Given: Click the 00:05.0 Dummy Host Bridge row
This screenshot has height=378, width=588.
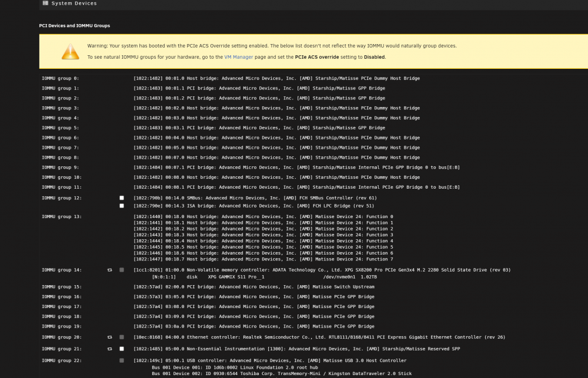Looking at the screenshot, I should tap(277, 148).
